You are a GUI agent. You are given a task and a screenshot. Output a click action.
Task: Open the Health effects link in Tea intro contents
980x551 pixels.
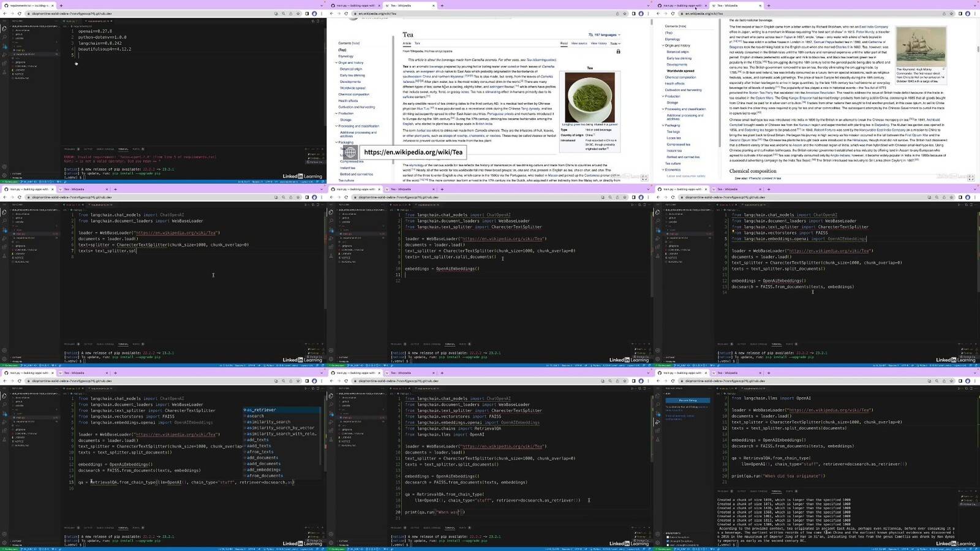pos(348,101)
